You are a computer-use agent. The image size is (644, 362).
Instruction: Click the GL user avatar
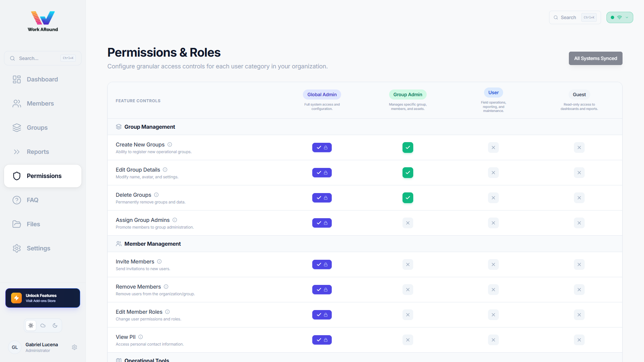pyautogui.click(x=15, y=347)
